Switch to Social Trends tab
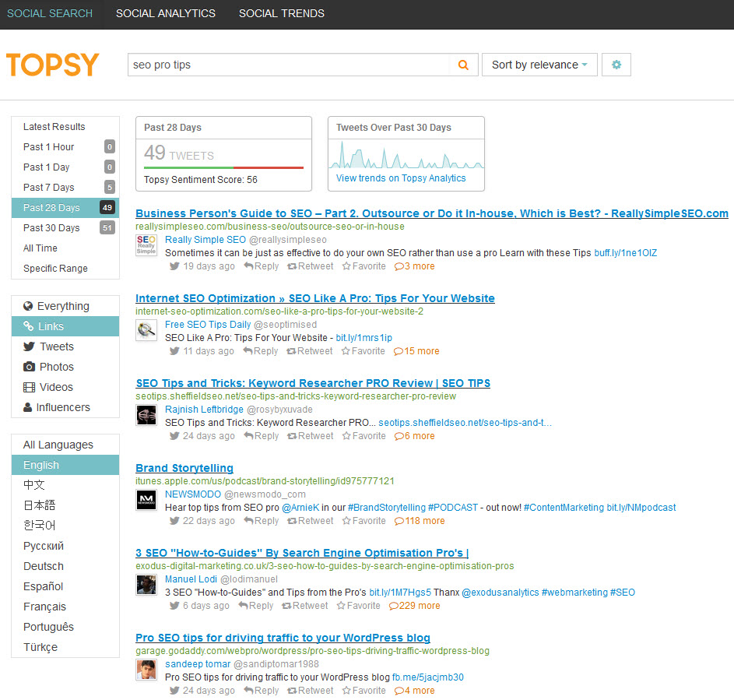Viewport: 734px width, 700px height. coord(281,13)
